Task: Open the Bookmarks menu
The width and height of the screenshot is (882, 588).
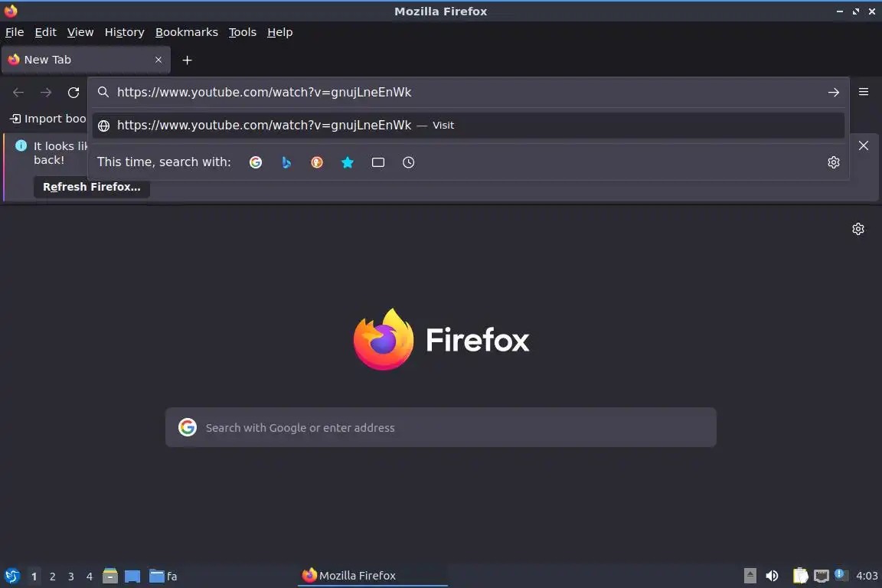Action: coord(187,33)
